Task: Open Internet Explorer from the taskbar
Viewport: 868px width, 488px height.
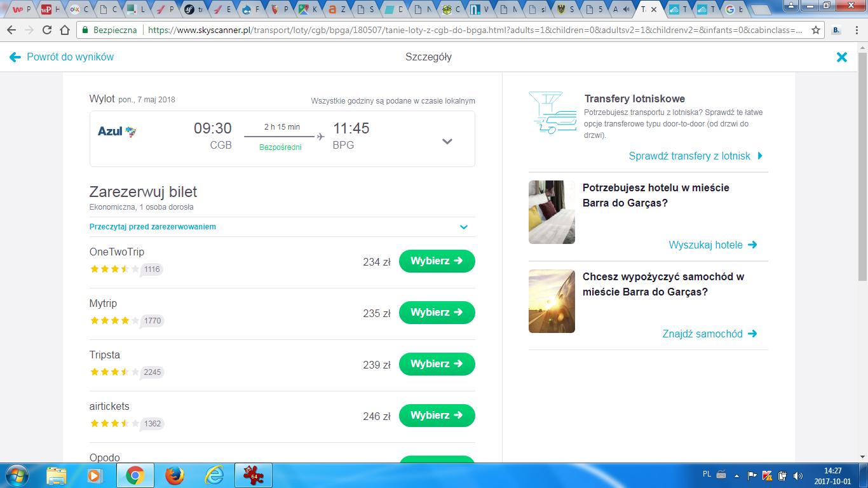Action: [214, 475]
